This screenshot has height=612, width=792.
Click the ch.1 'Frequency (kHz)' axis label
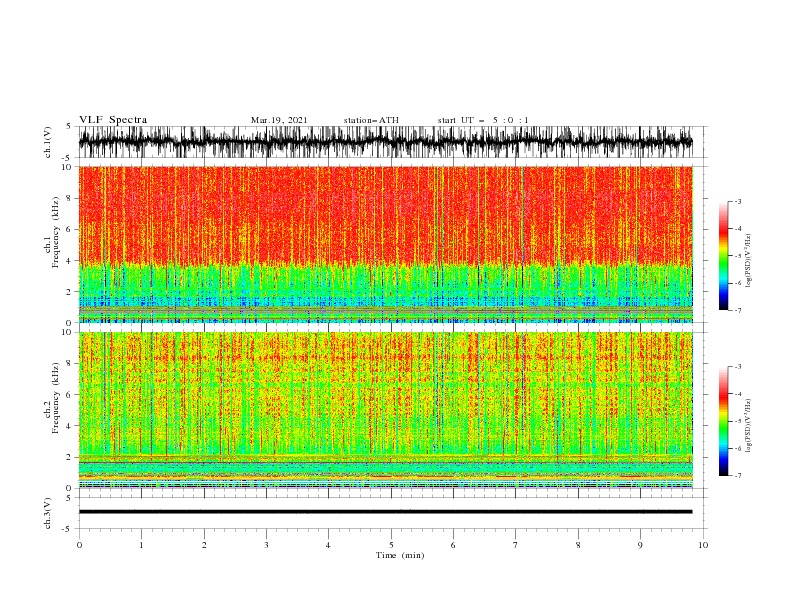pyautogui.click(x=56, y=232)
